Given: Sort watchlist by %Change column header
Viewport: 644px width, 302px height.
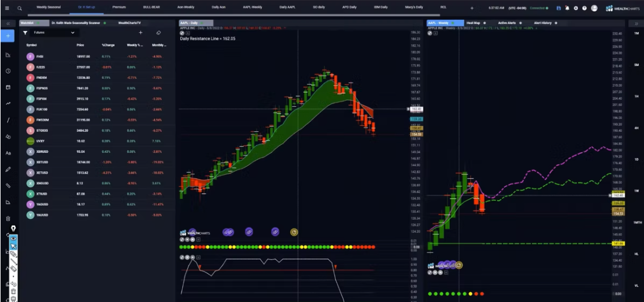Looking at the screenshot, I should coord(108,45).
